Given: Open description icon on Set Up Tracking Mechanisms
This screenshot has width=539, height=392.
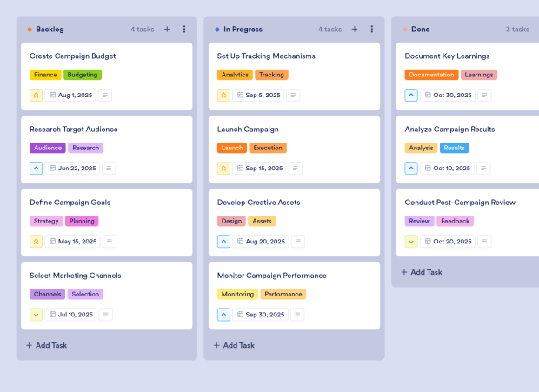Looking at the screenshot, I should 293,95.
